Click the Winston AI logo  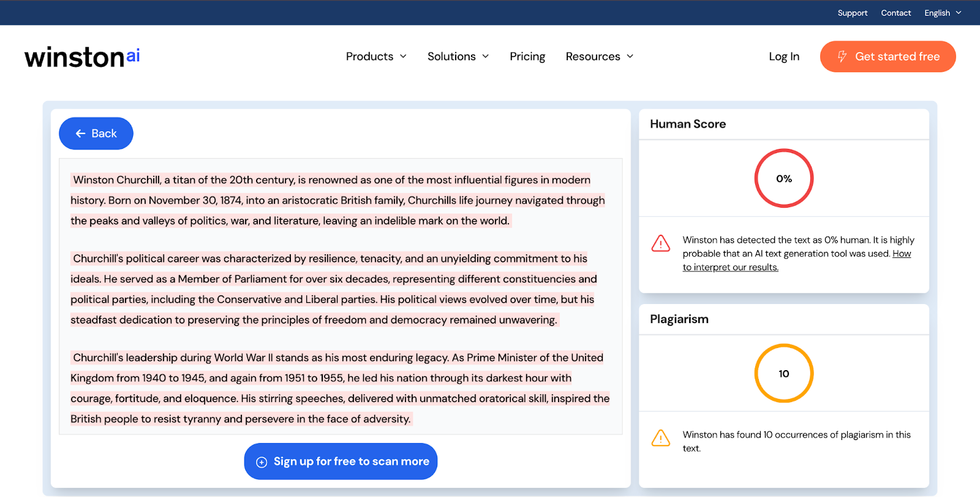click(x=82, y=57)
